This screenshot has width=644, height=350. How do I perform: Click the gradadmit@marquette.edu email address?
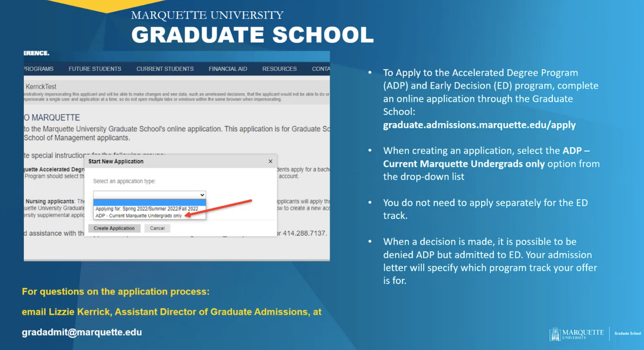tap(81, 332)
